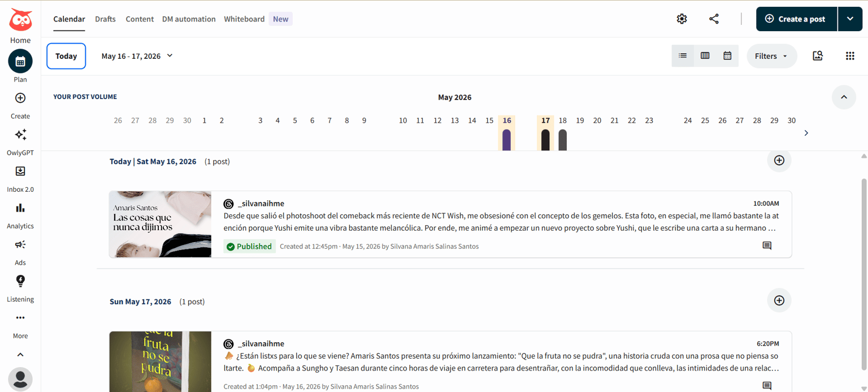Click the share icon in header
The image size is (868, 392).
pyautogui.click(x=714, y=19)
